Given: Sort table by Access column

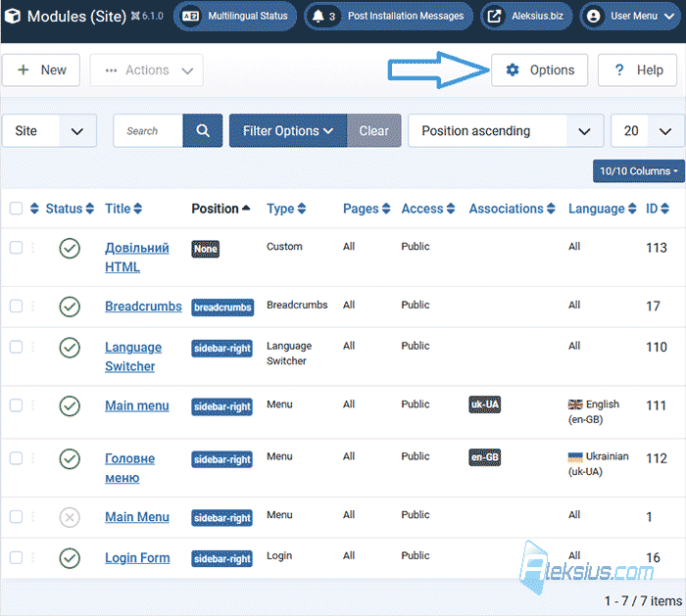Looking at the screenshot, I should click(x=428, y=209).
